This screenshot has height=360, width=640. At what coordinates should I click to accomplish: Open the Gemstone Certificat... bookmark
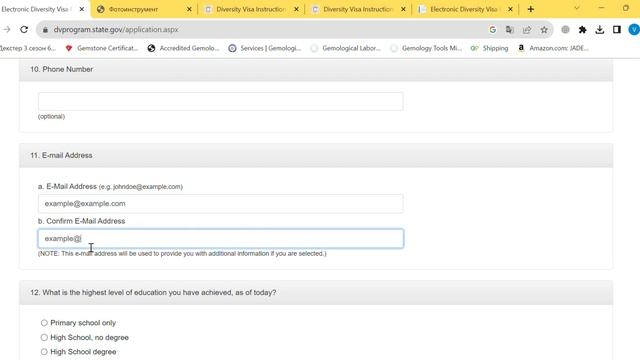pos(102,48)
